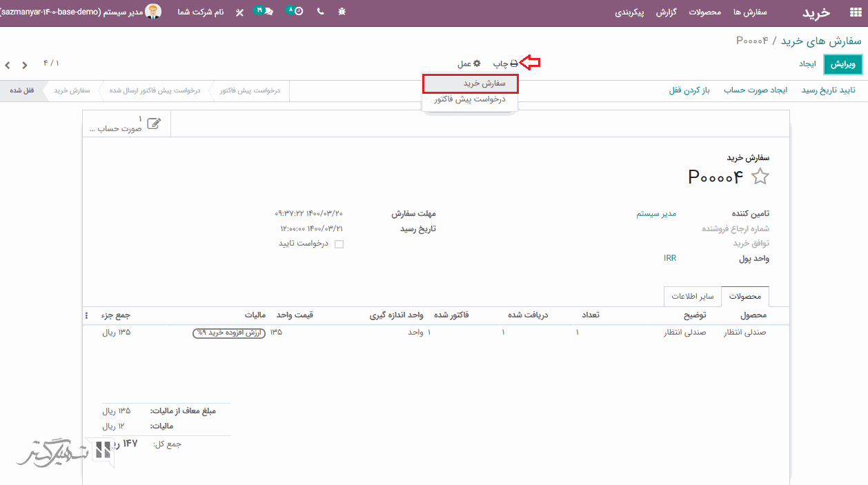868x485 pixels.
Task: Click the ویرایش edit button
Action: pos(842,64)
